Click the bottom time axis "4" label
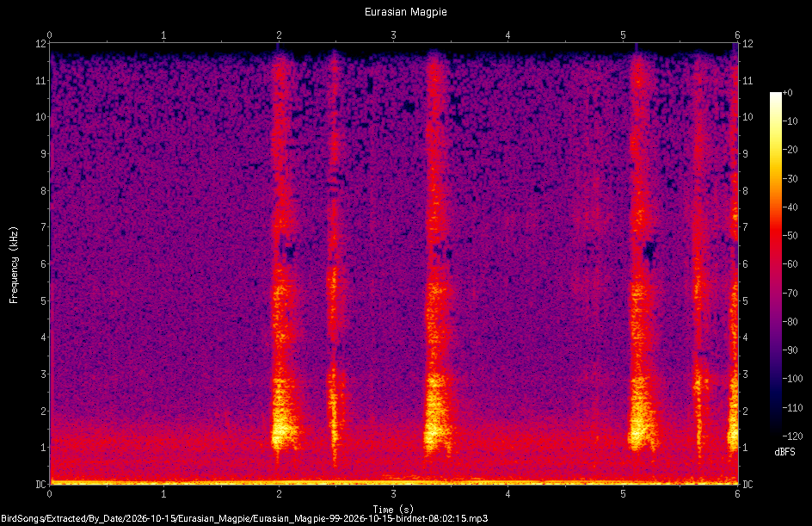The image size is (812, 526). point(508,494)
